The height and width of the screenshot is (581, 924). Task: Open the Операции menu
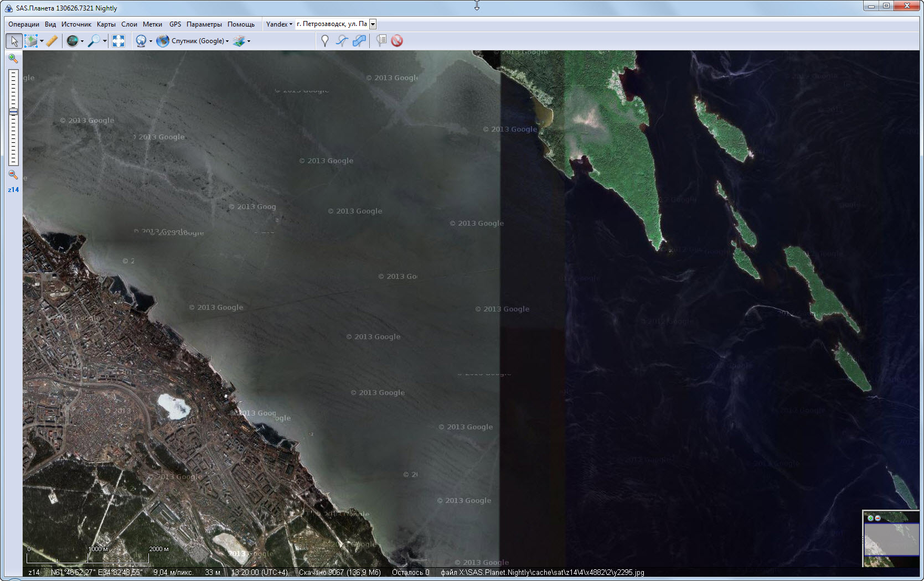[x=24, y=24]
